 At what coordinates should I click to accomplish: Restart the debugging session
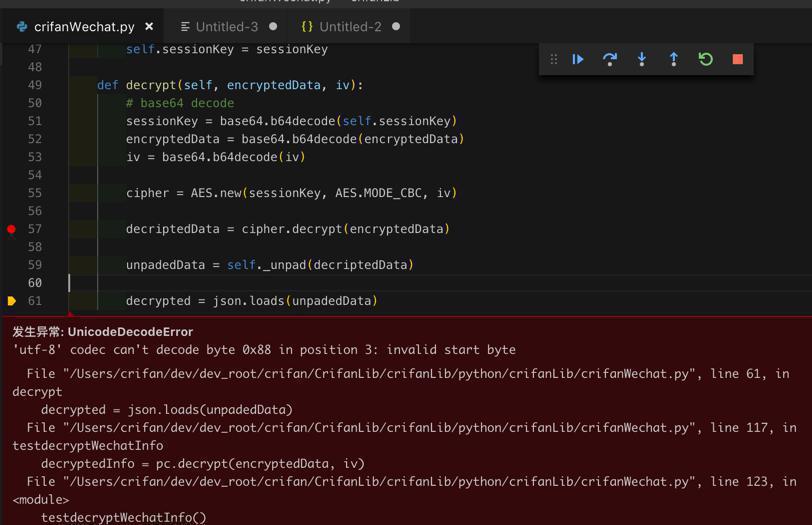tap(706, 60)
